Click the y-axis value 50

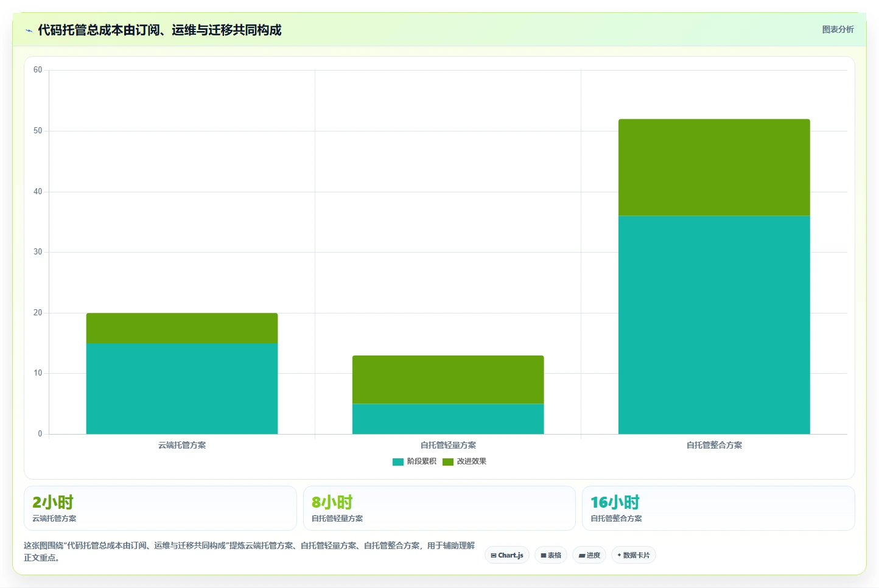38,131
